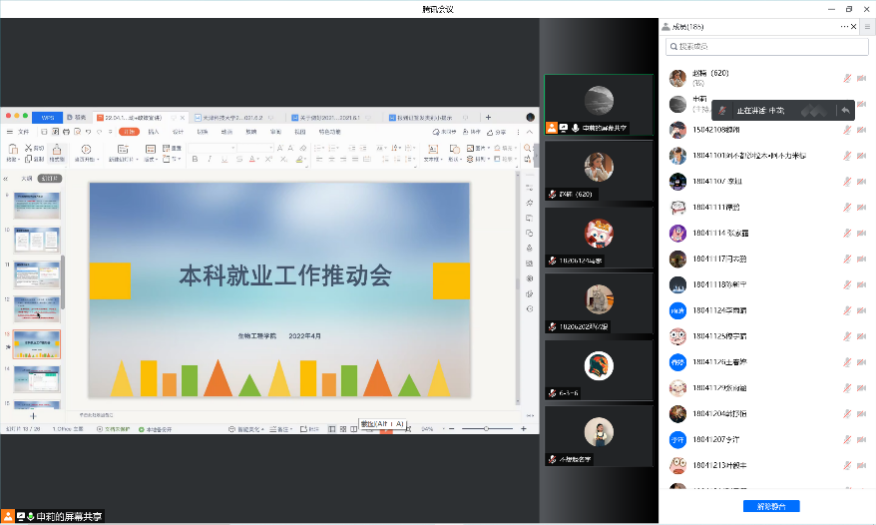Switch to the 插入 ribbon tab
Viewport: 876px width, 525px height.
point(153,132)
